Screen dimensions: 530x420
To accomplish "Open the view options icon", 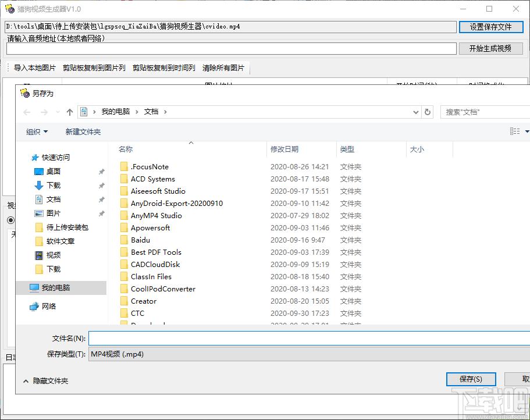I will click(x=515, y=131).
